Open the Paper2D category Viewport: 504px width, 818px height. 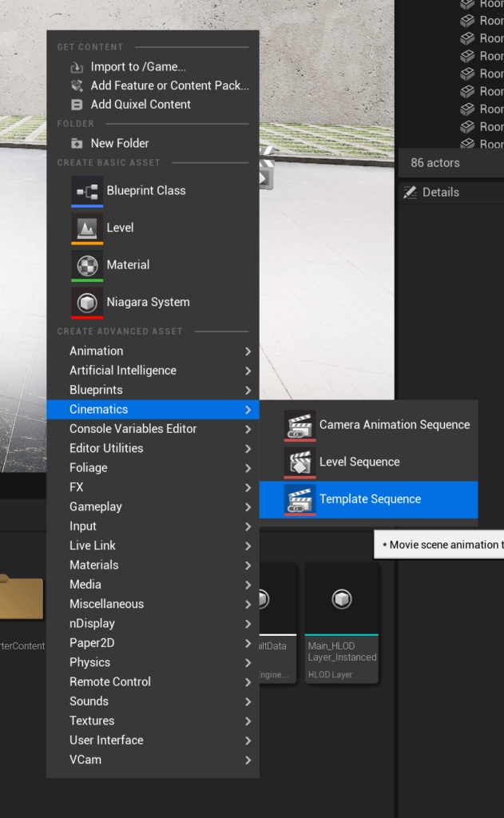pyautogui.click(x=153, y=643)
